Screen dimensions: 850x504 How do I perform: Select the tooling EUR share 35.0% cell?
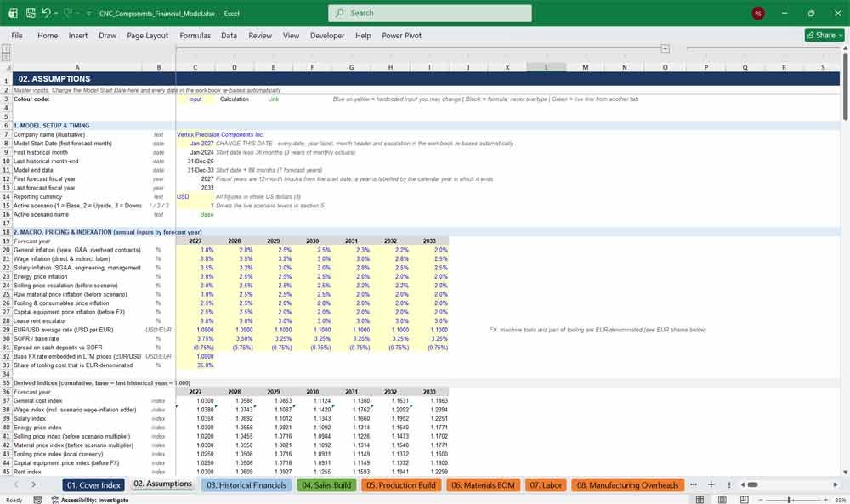point(195,365)
